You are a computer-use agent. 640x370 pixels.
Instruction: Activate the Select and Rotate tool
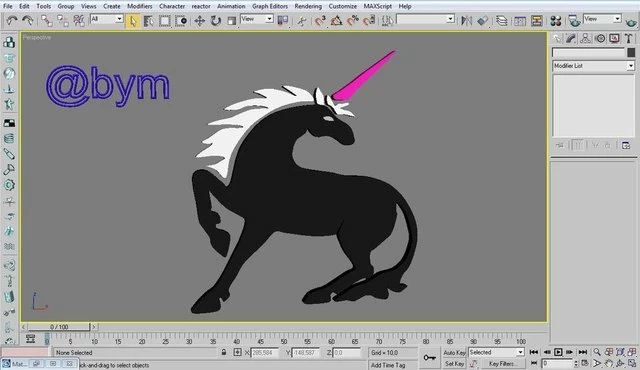click(x=216, y=21)
